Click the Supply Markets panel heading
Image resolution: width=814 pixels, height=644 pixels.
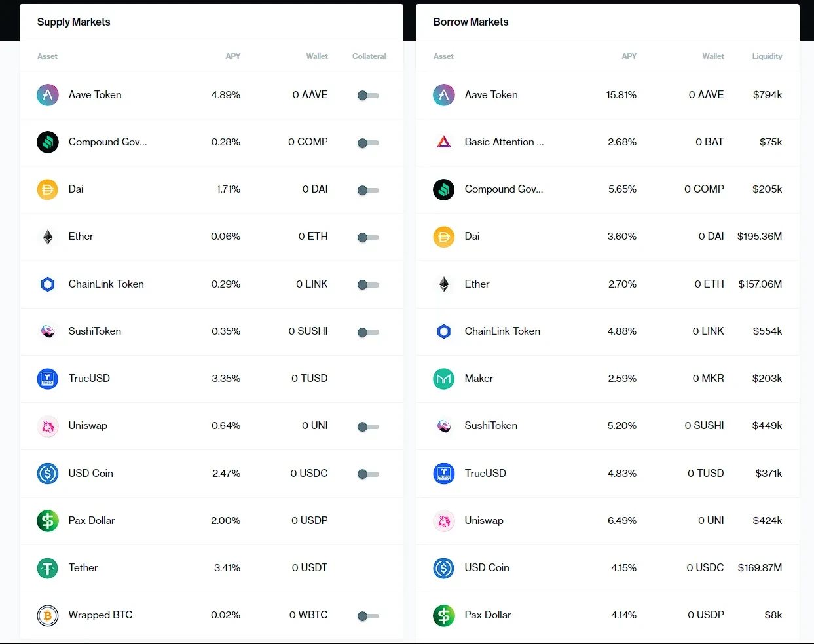pos(74,22)
